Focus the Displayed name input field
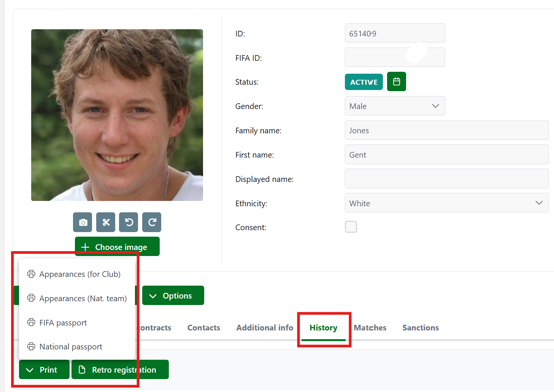This screenshot has width=554, height=392. [x=447, y=179]
